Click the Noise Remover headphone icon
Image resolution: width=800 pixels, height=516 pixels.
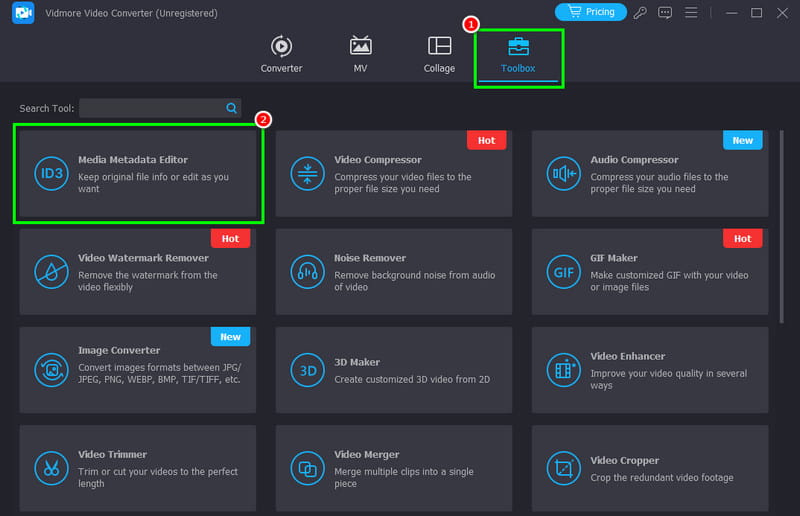[307, 272]
